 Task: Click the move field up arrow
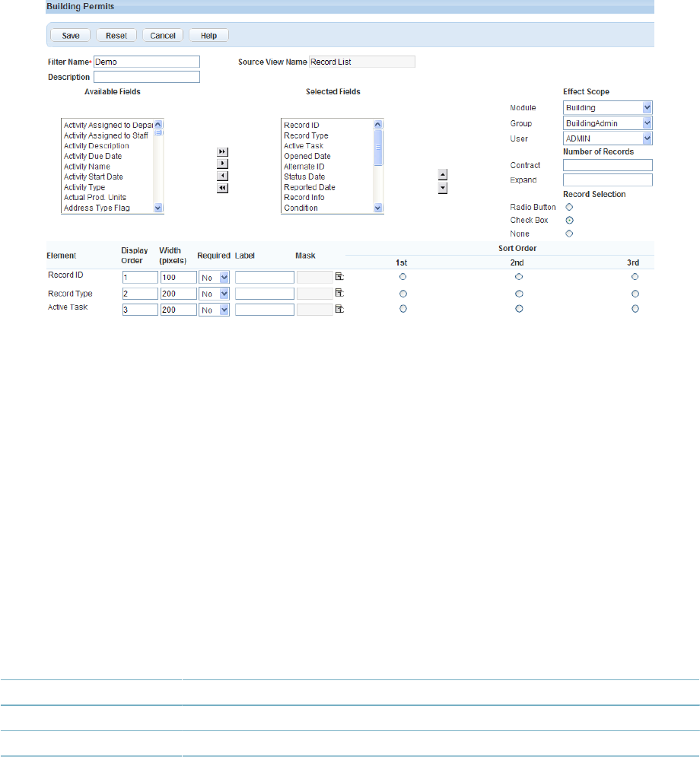[x=443, y=174]
